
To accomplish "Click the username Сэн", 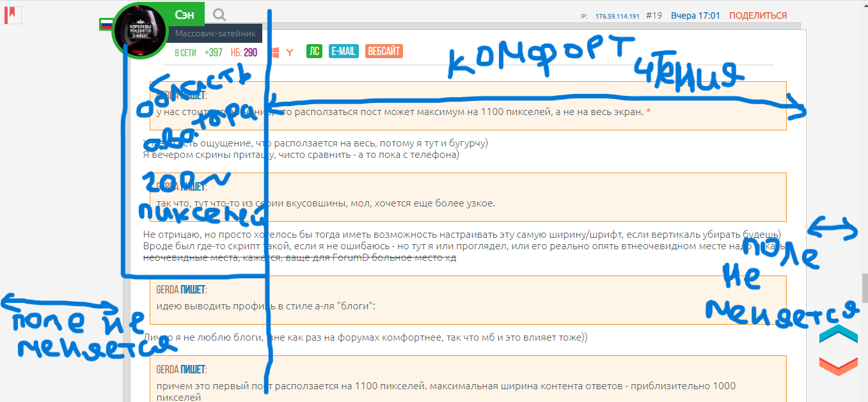I will tap(185, 14).
